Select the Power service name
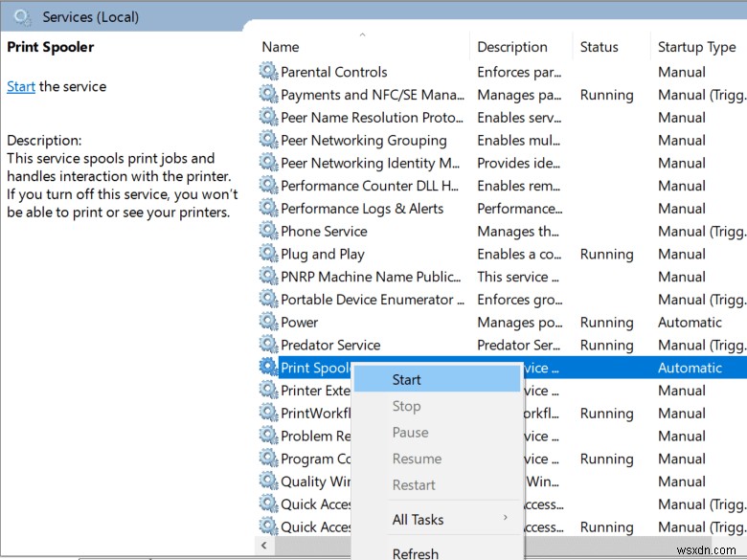The width and height of the screenshot is (747, 560). [x=299, y=323]
